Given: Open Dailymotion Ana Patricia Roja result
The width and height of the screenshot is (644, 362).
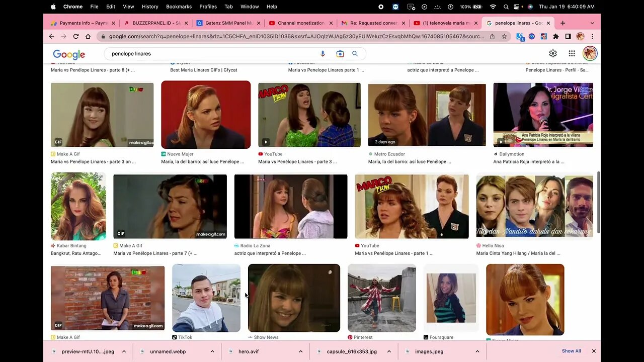Looking at the screenshot, I should click(529, 162).
